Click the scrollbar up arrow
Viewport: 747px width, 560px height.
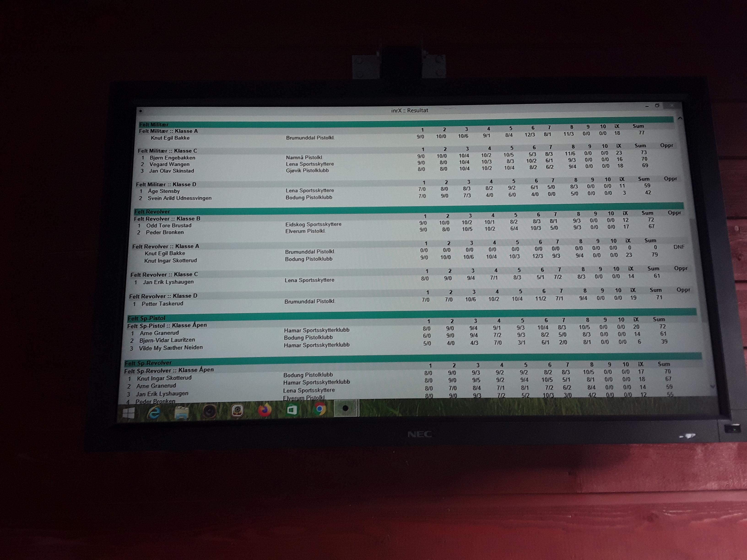(680, 118)
